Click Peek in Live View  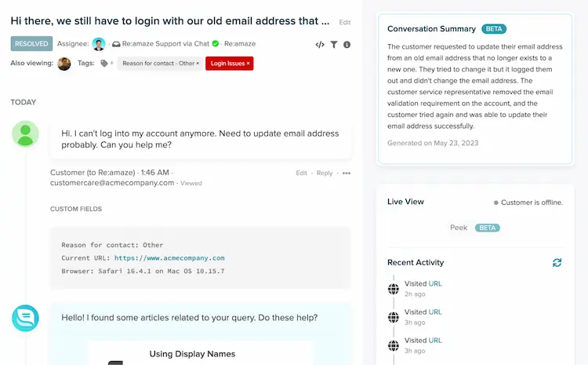[x=459, y=228]
